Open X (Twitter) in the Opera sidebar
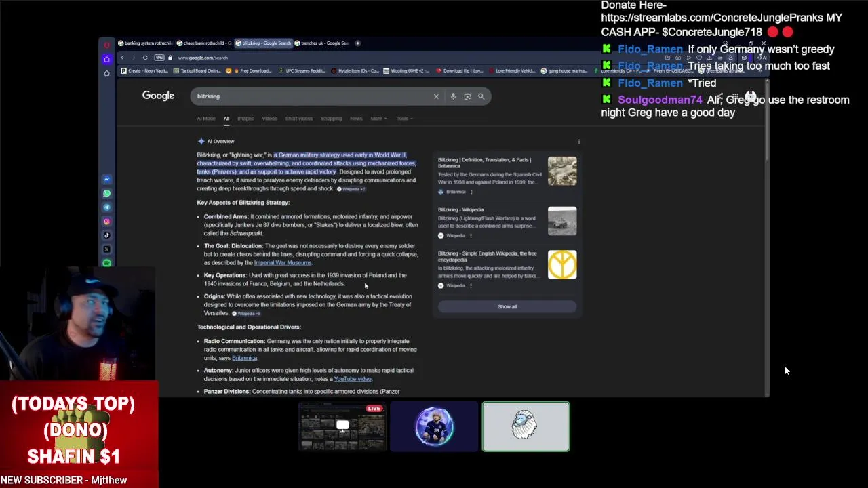Image resolution: width=868 pixels, height=488 pixels. coord(106,249)
